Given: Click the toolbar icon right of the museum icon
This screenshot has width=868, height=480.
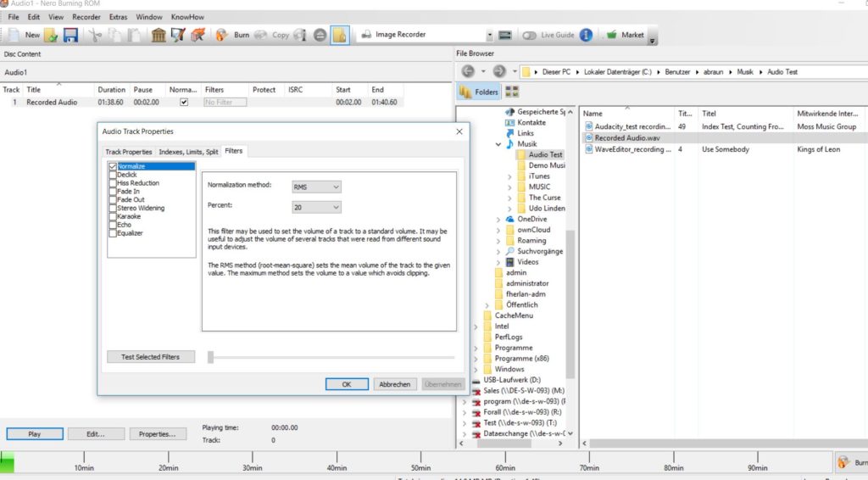Looking at the screenshot, I should point(178,35).
